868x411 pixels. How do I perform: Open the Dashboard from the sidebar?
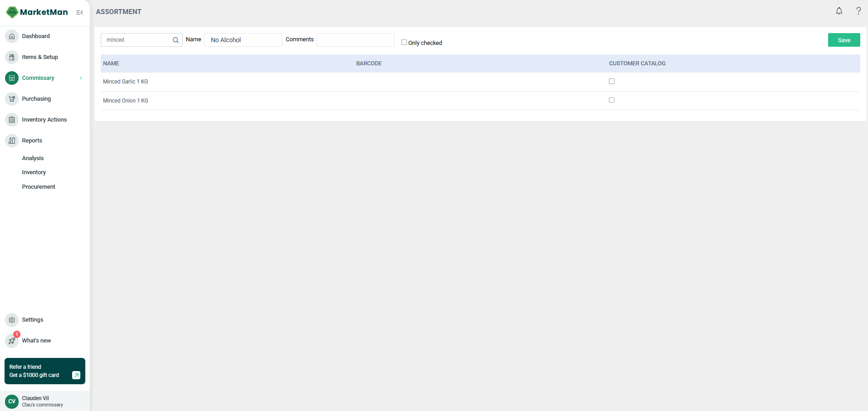click(x=36, y=36)
